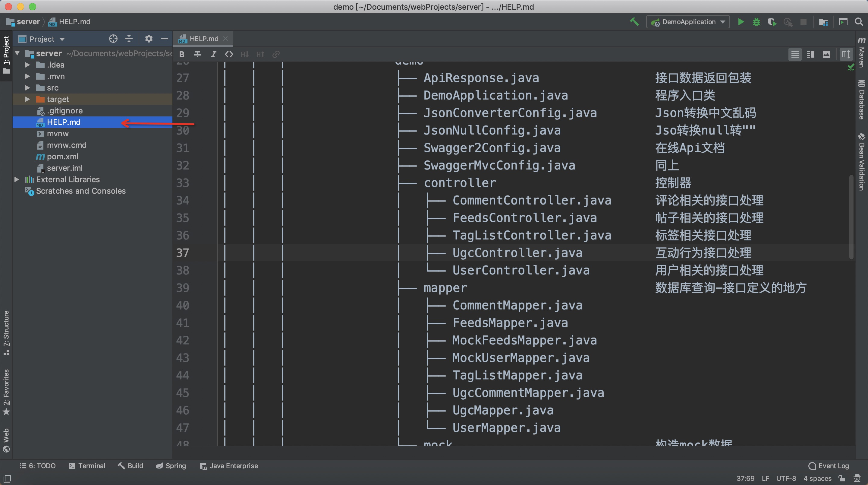Click the HELP.md breadcrumb in navigation bar
The width and height of the screenshot is (868, 485).
coord(70,22)
